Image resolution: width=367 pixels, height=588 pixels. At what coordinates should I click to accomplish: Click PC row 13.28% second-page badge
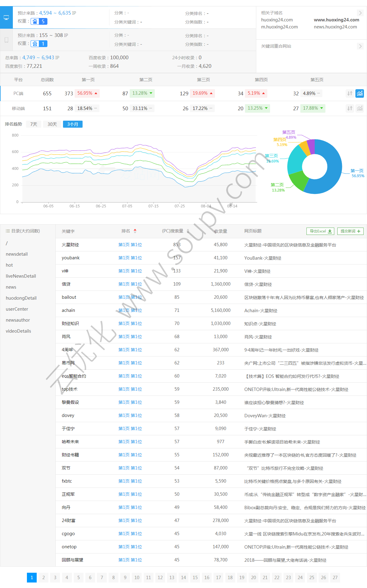(142, 93)
